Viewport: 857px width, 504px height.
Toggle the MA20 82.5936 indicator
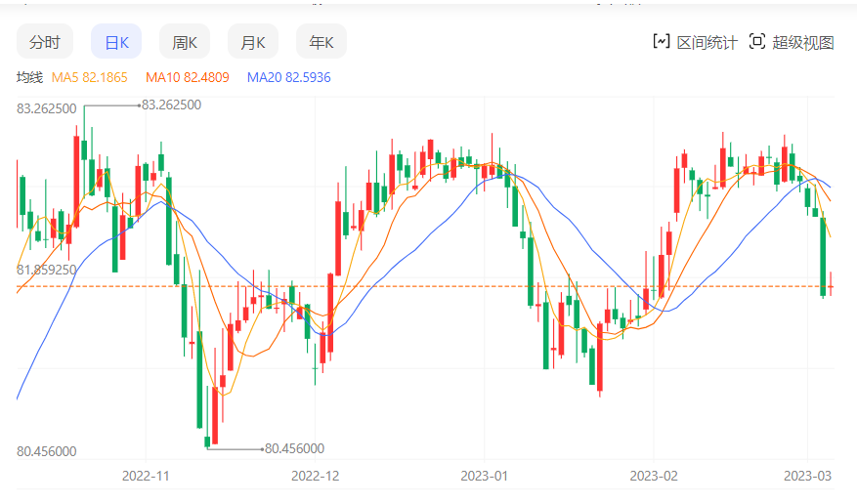[x=288, y=77]
